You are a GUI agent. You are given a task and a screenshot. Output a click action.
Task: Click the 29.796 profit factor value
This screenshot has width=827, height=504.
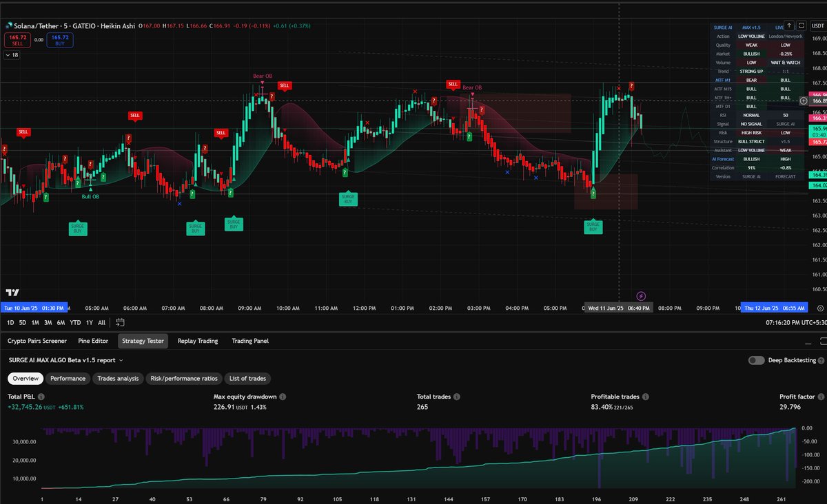click(x=790, y=407)
